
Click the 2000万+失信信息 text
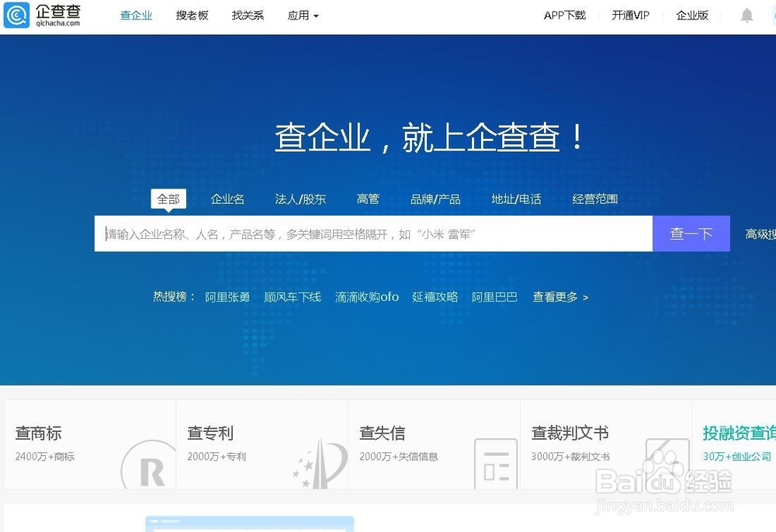pyautogui.click(x=399, y=456)
